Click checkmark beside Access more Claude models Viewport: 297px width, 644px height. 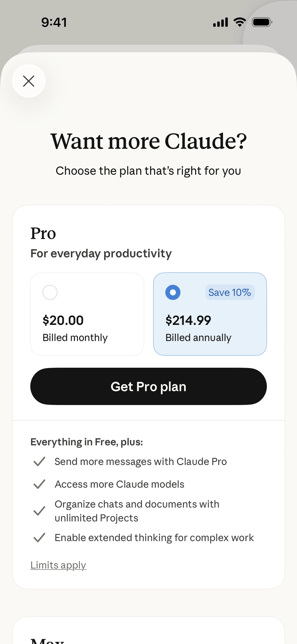(39, 484)
